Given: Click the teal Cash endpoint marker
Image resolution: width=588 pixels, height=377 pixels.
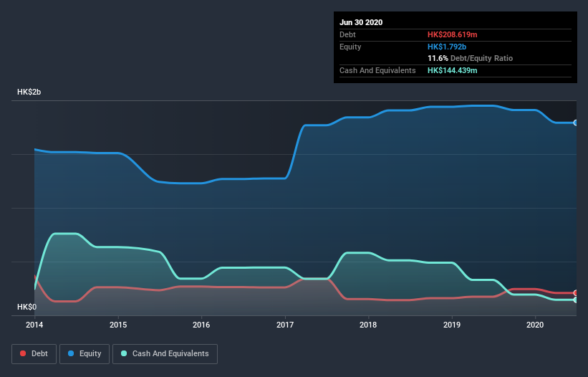Looking at the screenshot, I should [x=576, y=300].
